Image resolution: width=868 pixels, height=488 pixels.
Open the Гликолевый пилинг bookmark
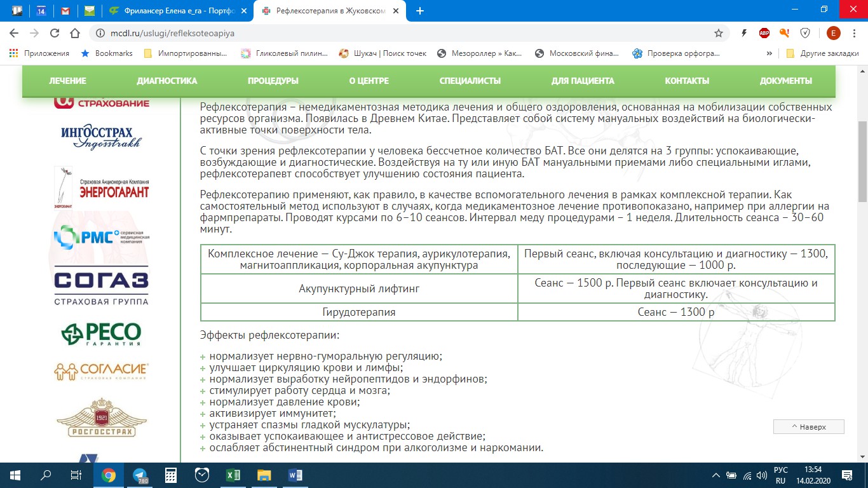pos(284,53)
